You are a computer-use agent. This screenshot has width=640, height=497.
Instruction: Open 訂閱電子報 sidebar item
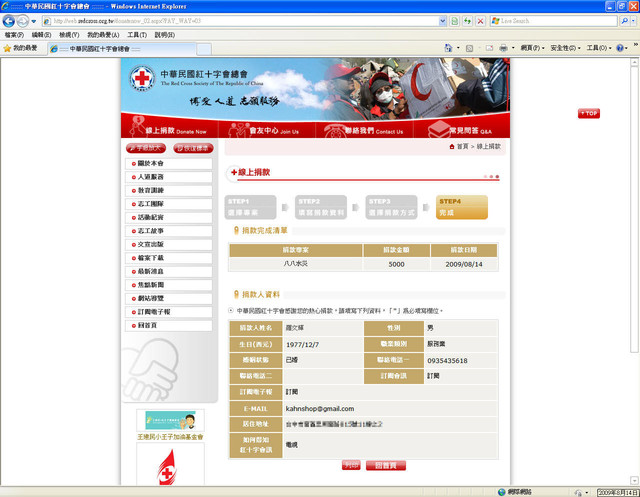pos(169,312)
